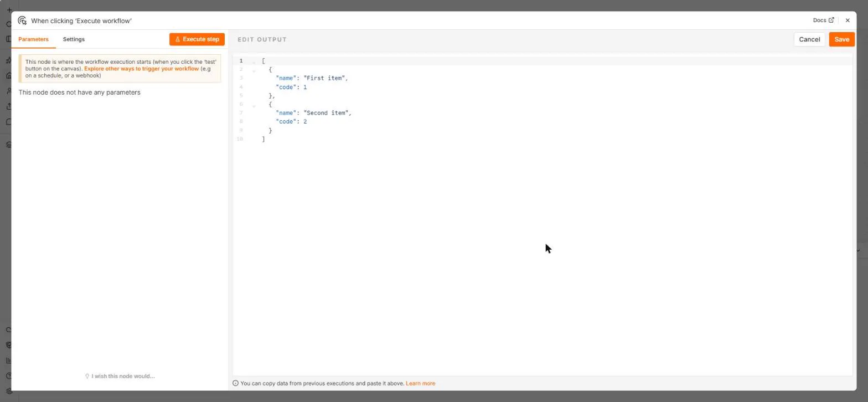Open the 'Learn more' link
The height and width of the screenshot is (402, 868).
click(420, 383)
